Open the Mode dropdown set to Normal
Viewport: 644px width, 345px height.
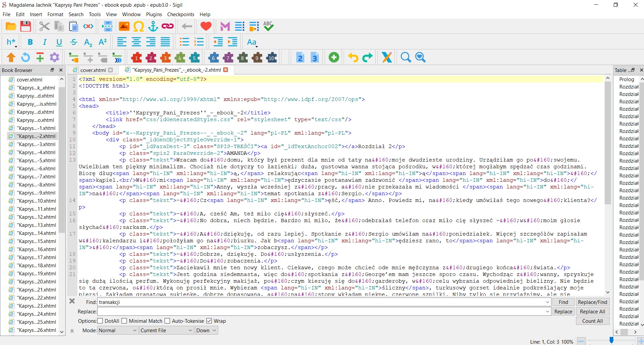(117, 331)
